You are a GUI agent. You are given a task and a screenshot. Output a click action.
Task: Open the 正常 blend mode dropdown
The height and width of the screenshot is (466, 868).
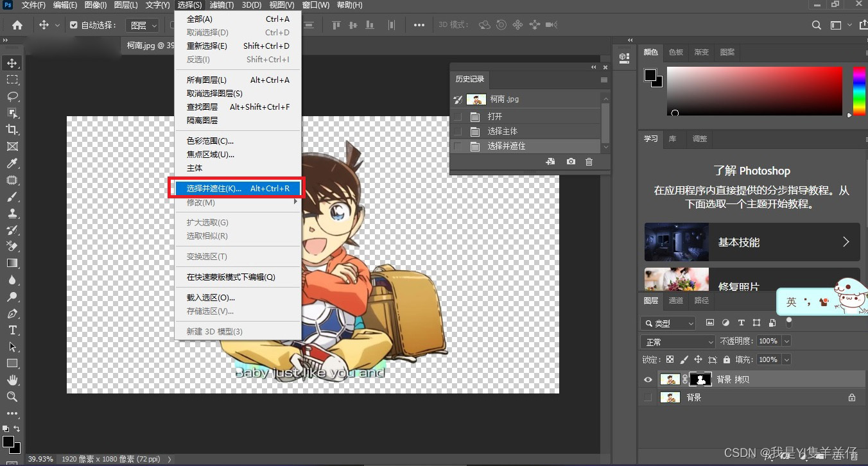pyautogui.click(x=678, y=341)
